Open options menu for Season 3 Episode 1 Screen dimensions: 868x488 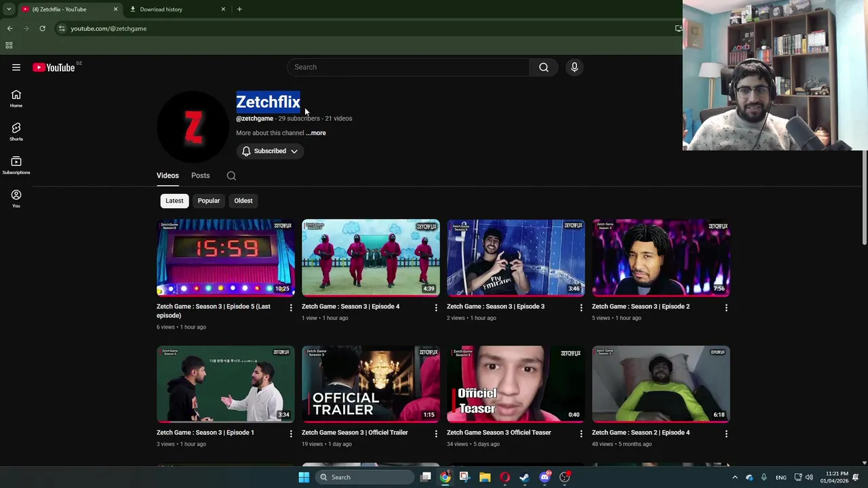(x=291, y=434)
